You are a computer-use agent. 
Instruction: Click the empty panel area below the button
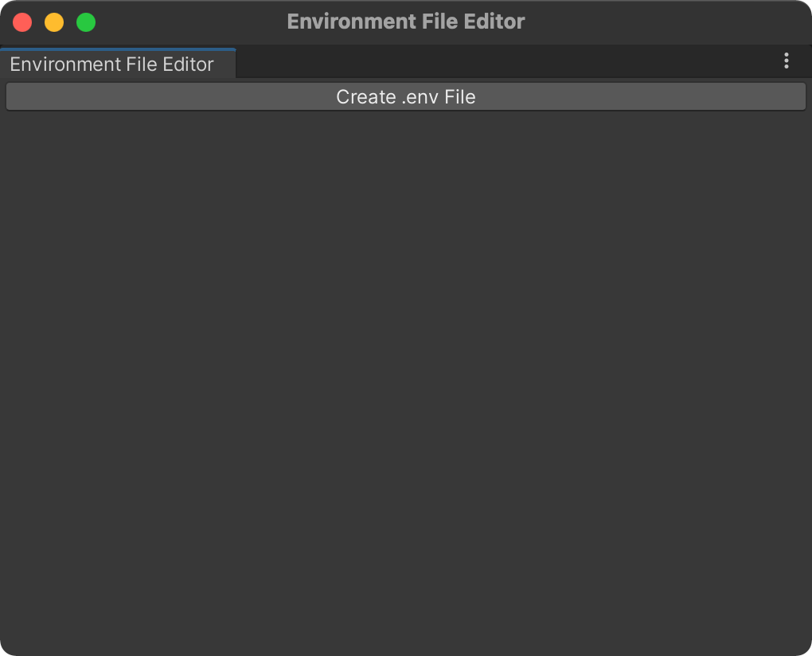pyautogui.click(x=405, y=383)
